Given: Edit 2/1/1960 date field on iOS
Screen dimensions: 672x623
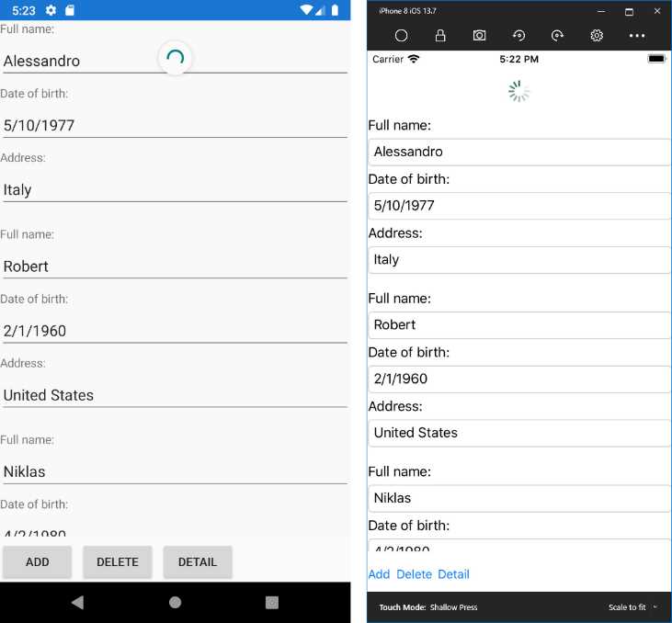Looking at the screenshot, I should pyautogui.click(x=519, y=379).
